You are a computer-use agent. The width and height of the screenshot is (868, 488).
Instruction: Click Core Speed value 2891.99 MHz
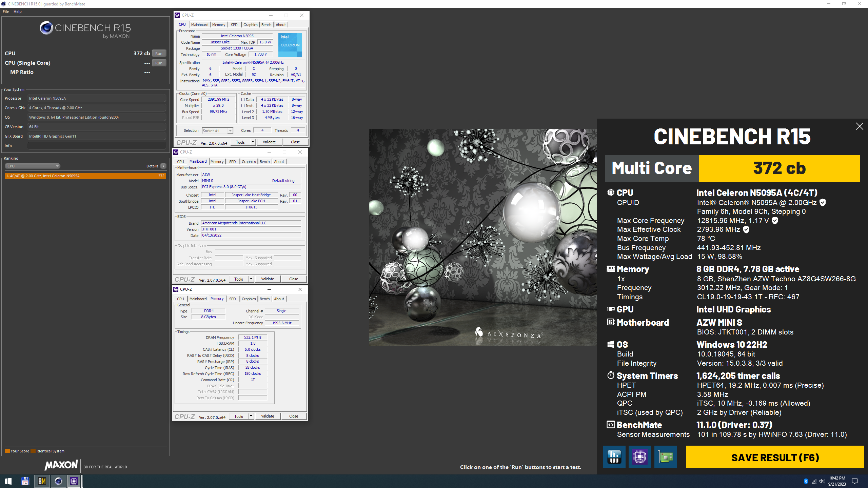pyautogui.click(x=219, y=99)
